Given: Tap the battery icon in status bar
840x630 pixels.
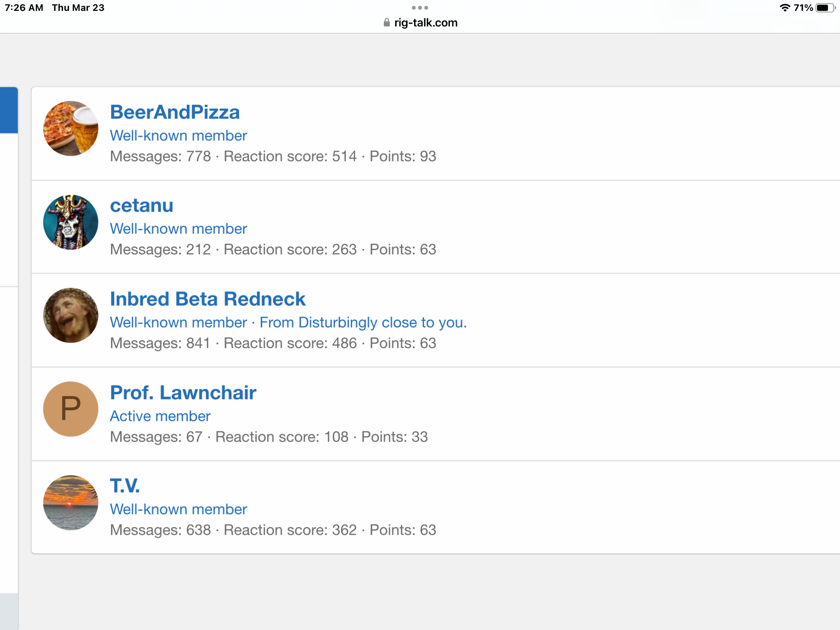Looking at the screenshot, I should click(825, 8).
